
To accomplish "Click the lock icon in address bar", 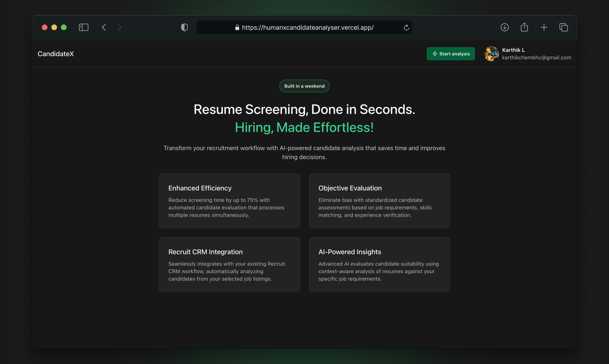I will click(x=237, y=27).
